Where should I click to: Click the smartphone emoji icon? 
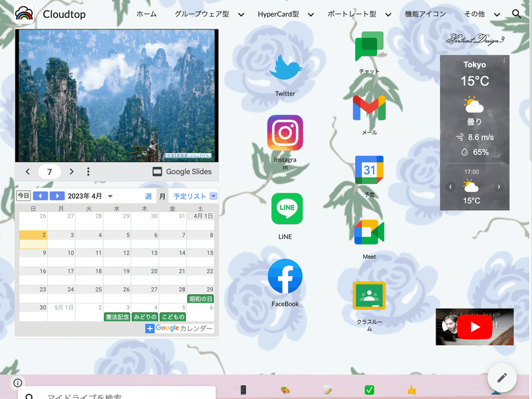243,390
